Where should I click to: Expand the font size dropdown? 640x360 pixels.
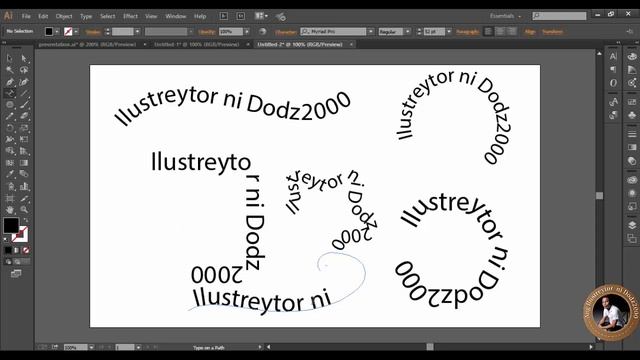tap(449, 31)
